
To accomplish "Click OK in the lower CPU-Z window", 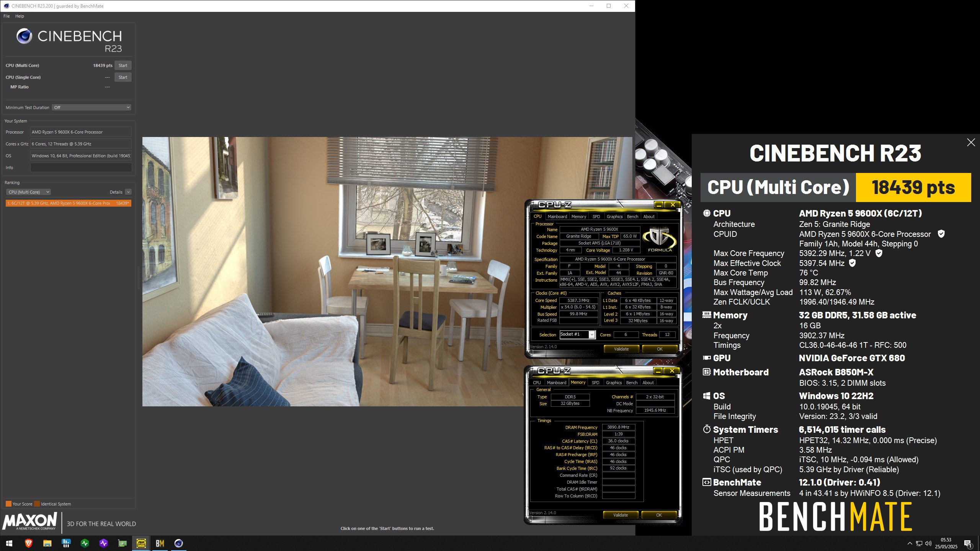I will point(659,515).
